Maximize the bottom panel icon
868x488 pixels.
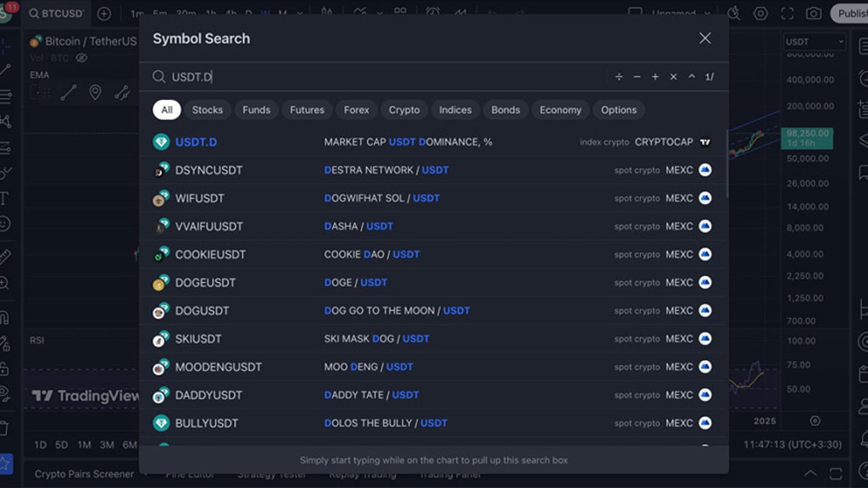pyautogui.click(x=835, y=474)
